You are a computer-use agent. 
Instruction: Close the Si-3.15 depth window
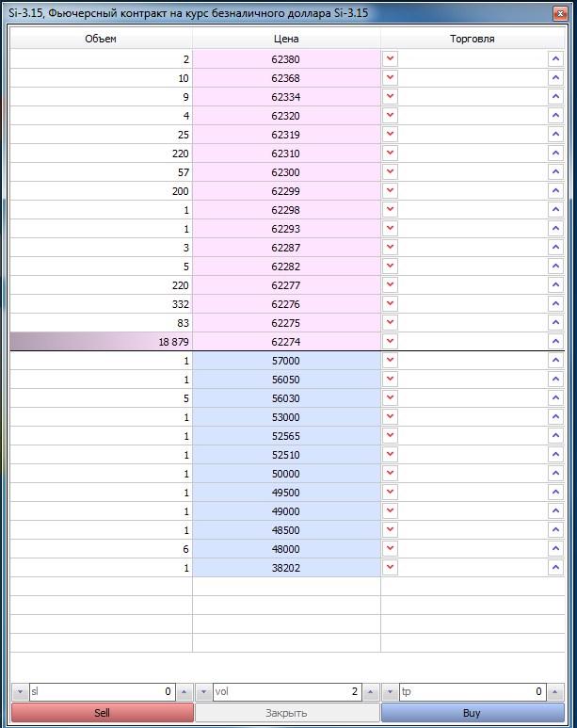[x=560, y=13]
